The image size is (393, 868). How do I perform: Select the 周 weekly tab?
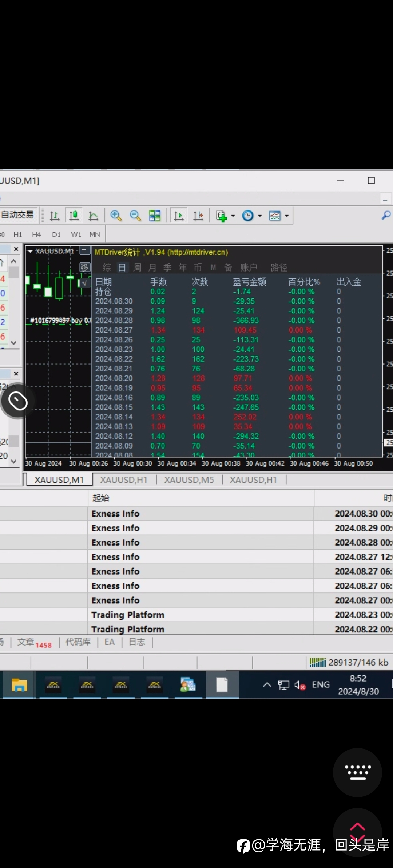pos(137,268)
